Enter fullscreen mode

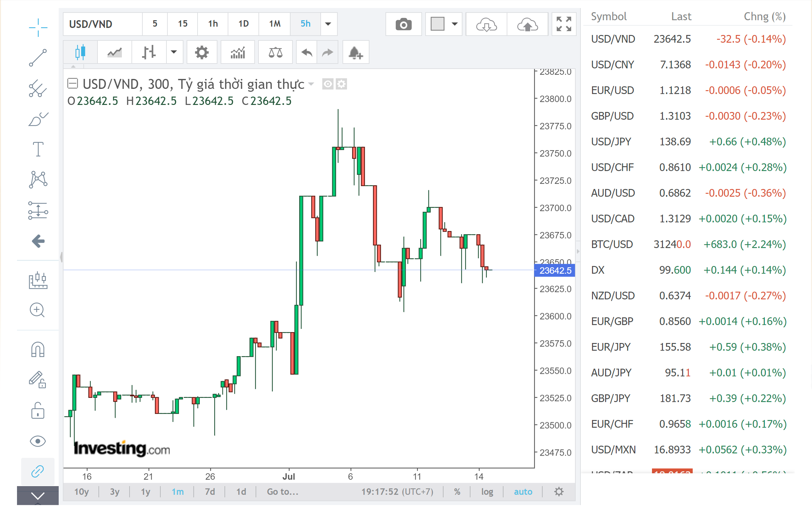click(563, 24)
